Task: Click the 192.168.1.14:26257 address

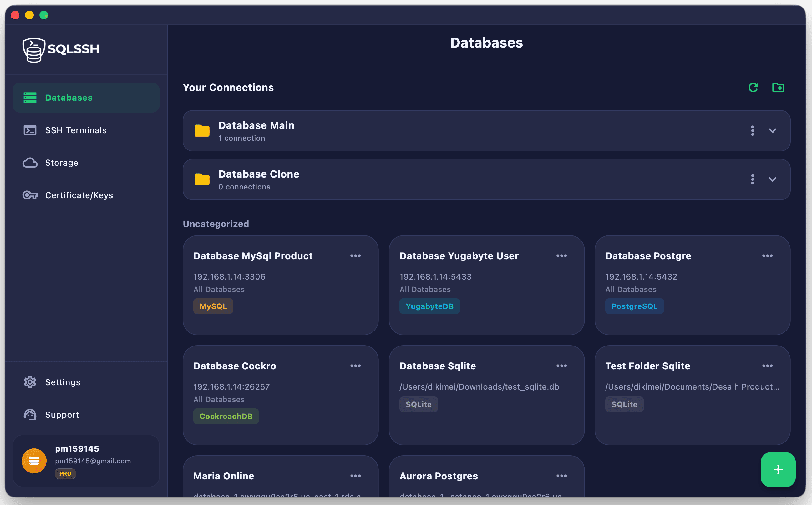Action: [x=231, y=387]
